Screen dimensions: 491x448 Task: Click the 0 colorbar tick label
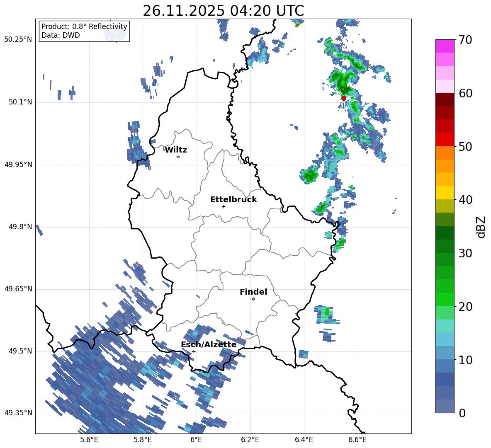point(462,413)
